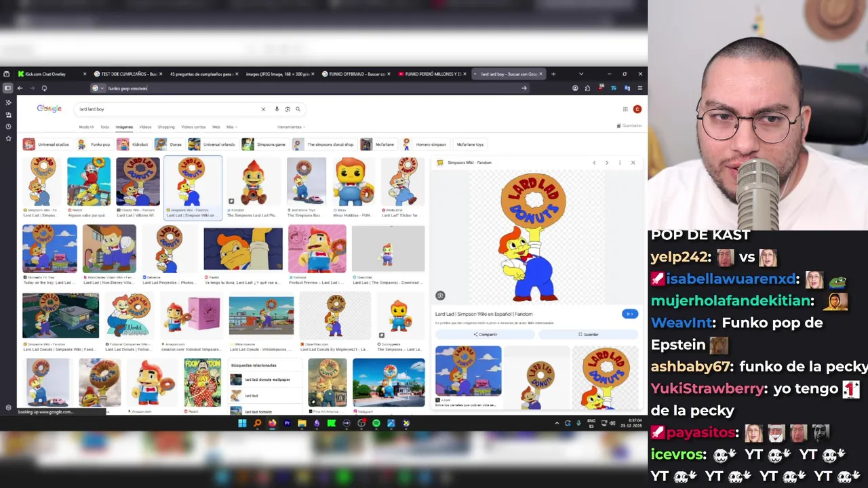This screenshot has width=868, height=488.
Task: Open the Google account avatar
Action: [637, 109]
